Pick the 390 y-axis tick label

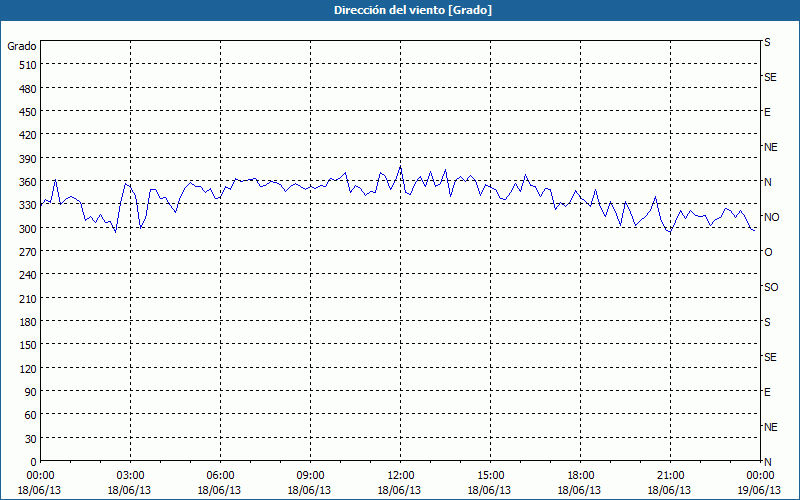coord(28,159)
